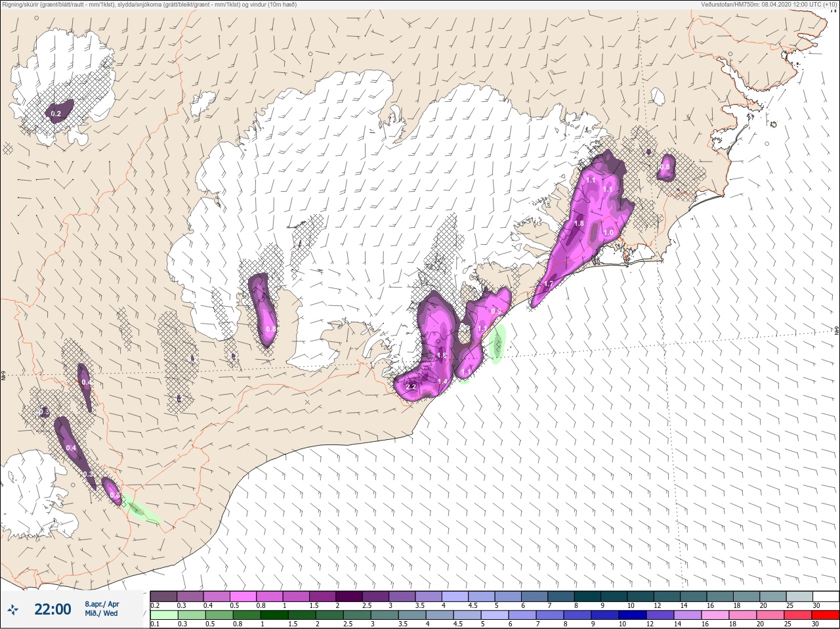Viewport: 840px width, 629px height.
Task: Click the 1.4 precipitation value on the map
Action: [442, 381]
